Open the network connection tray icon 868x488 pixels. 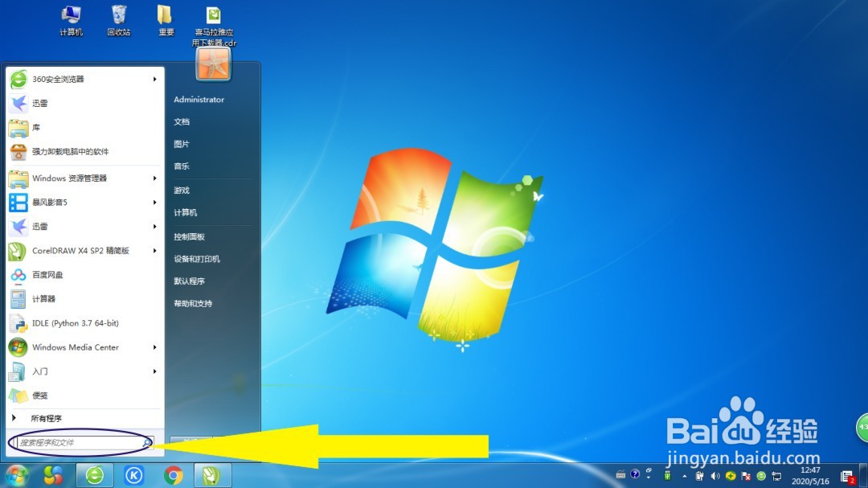pos(776,476)
